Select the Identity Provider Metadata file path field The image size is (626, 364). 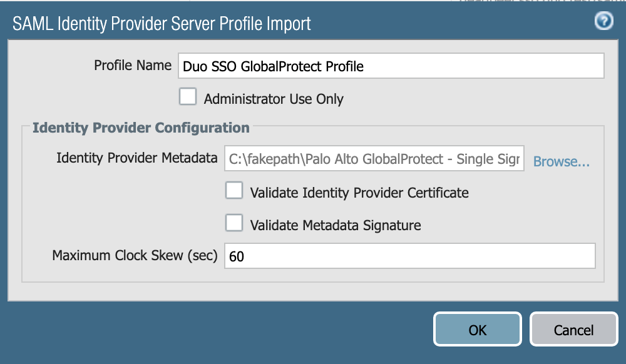[x=376, y=159]
